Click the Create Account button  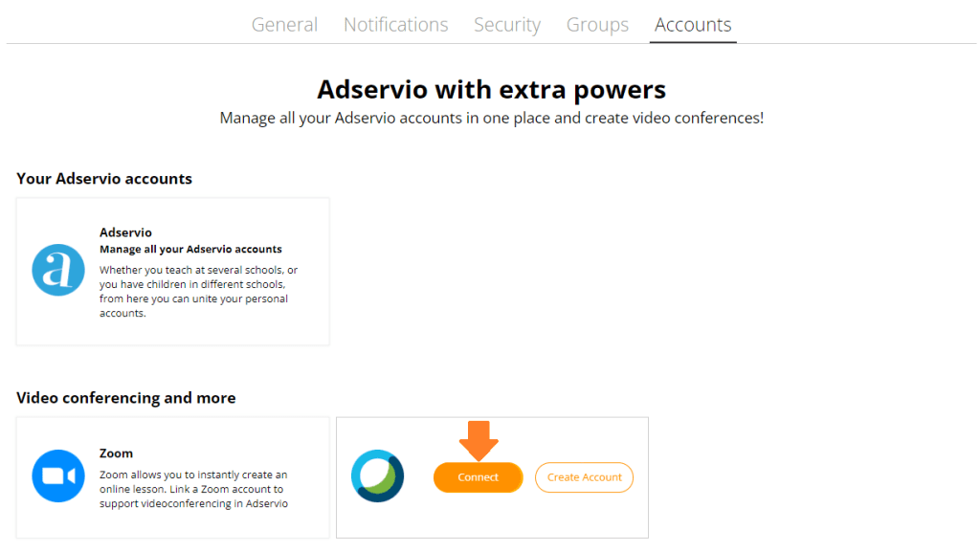pyautogui.click(x=585, y=477)
